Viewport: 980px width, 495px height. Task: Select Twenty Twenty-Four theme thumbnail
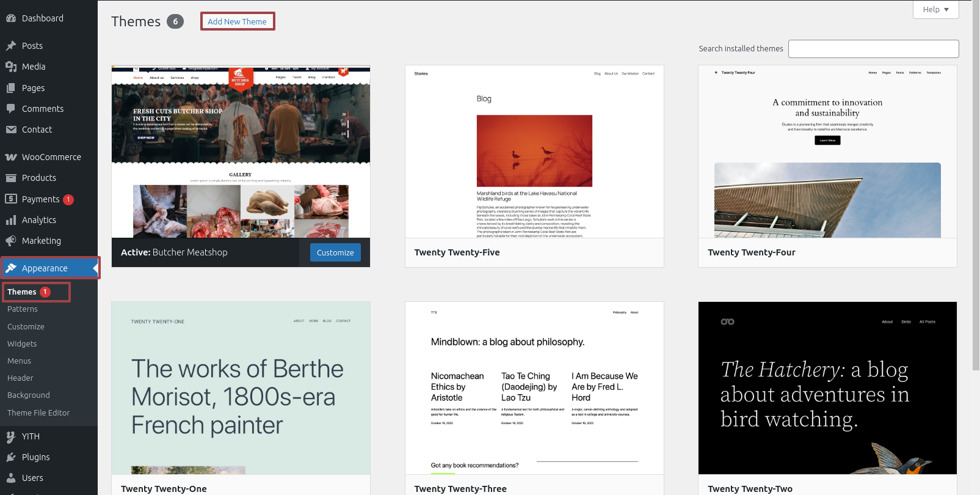pos(827,152)
